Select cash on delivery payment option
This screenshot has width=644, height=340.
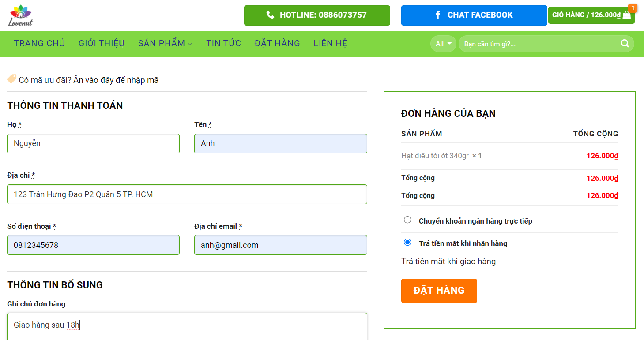407,243
